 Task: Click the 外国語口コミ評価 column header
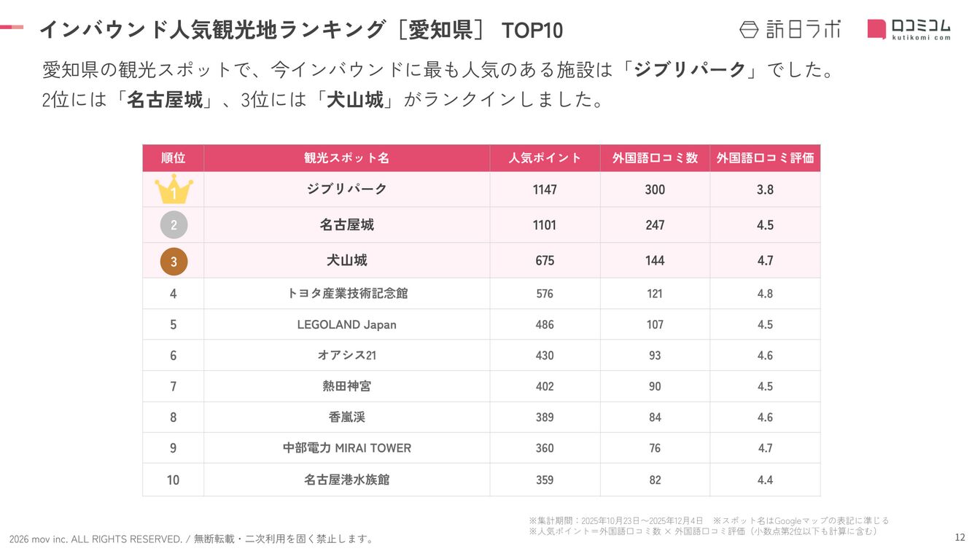765,158
